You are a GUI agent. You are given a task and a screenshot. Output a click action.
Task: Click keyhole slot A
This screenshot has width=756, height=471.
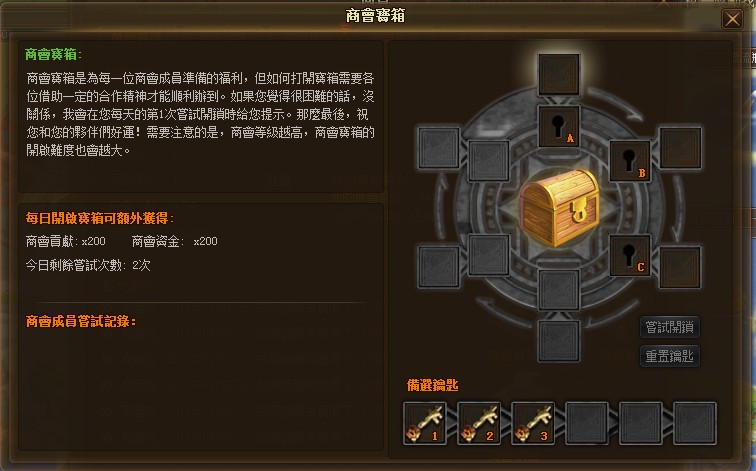(559, 126)
